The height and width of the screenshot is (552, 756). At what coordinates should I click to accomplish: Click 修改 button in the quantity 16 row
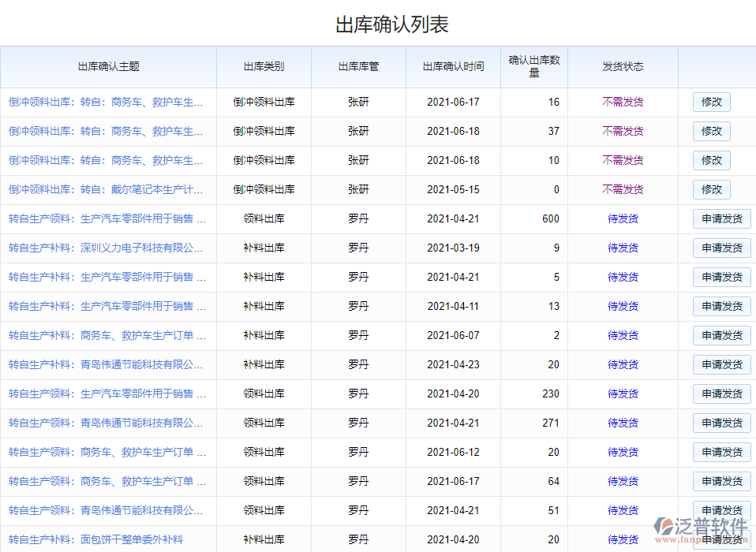[x=711, y=103]
